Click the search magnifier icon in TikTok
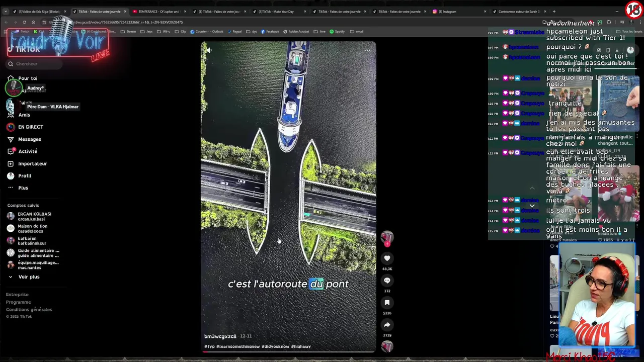Viewport: 644px width, 362px height. 11,64
